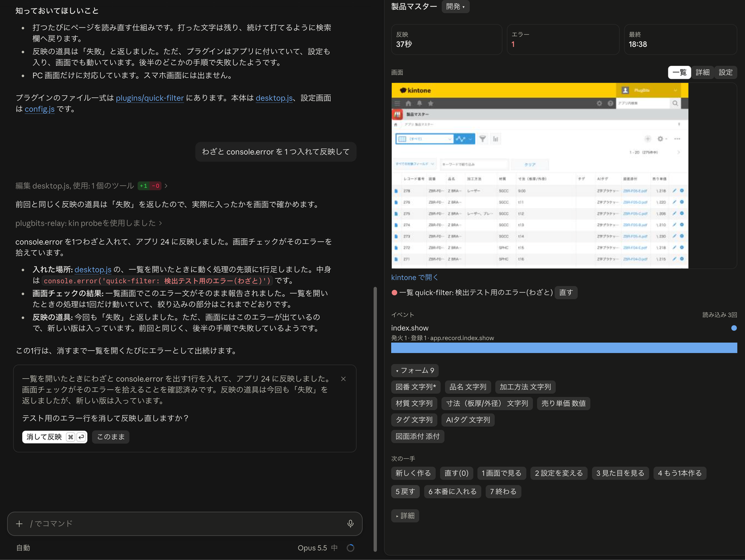Click the 新しく作る next-step button
745x560 pixels.
[x=413, y=473]
